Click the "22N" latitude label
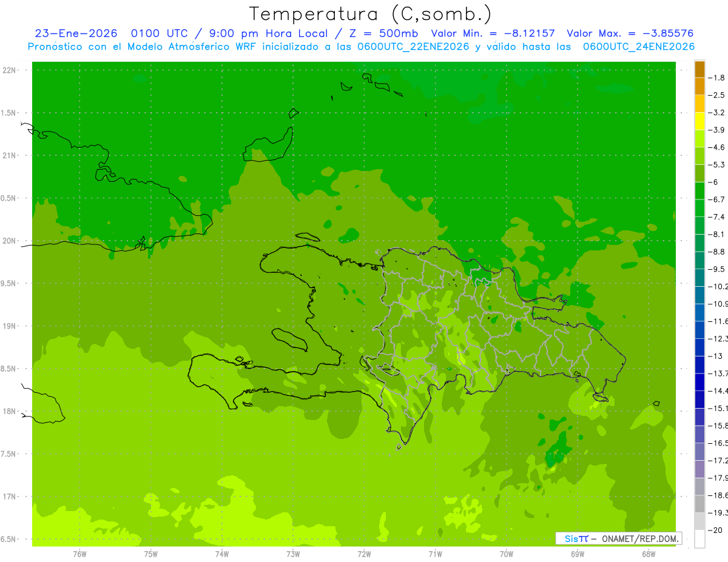The image size is (728, 562). (10, 70)
